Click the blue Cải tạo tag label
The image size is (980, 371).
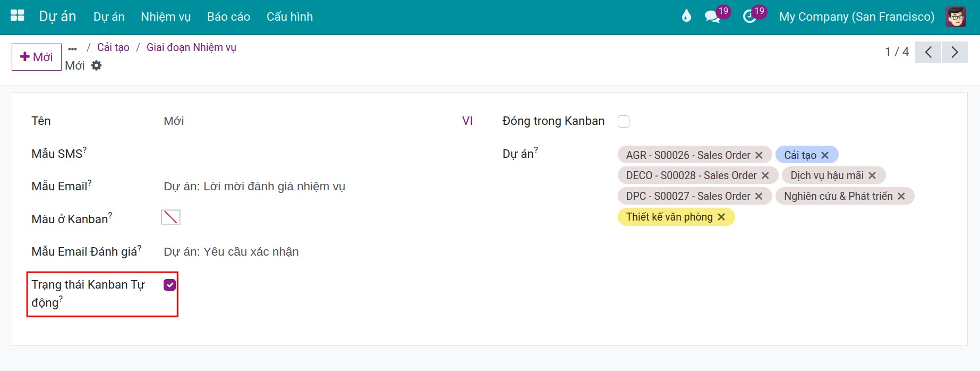click(x=800, y=155)
